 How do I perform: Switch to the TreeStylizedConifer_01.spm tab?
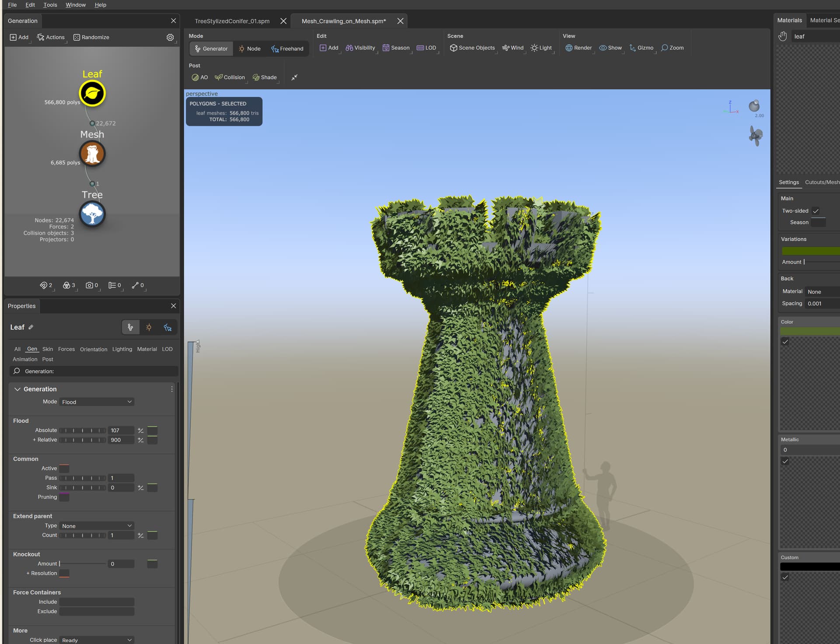point(232,21)
